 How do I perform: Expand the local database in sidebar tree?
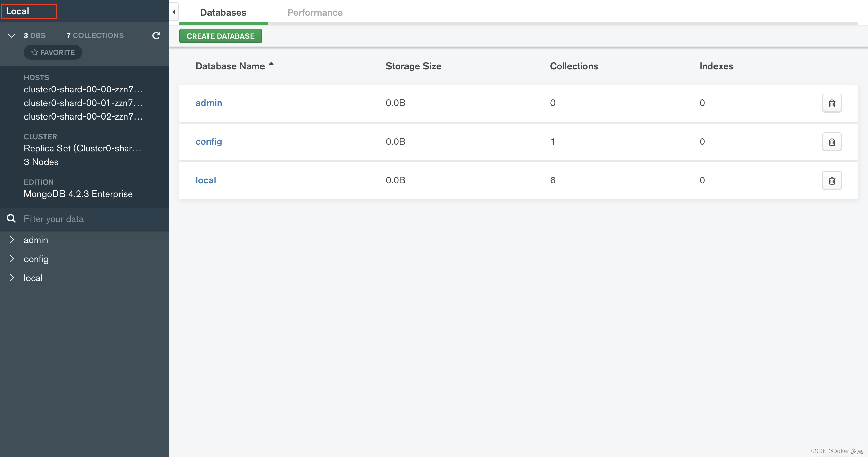coord(12,278)
